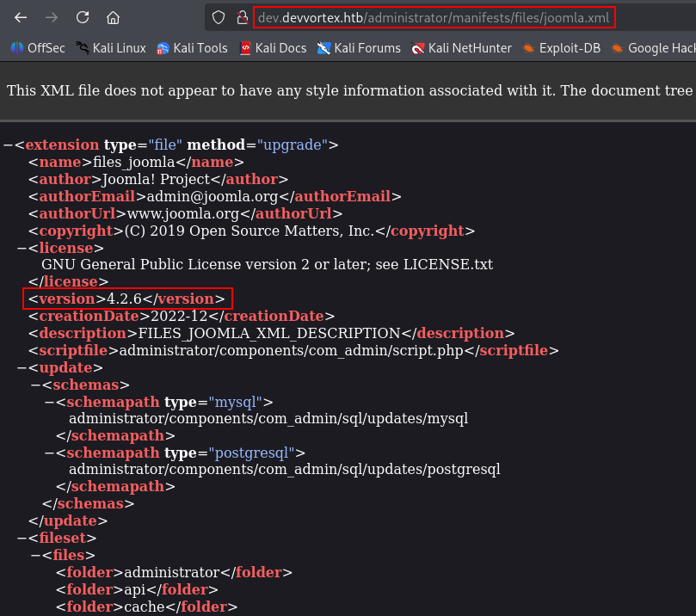Click the FILES_JOOMLA_XML_DESCRIPTION text
The width and height of the screenshot is (696, 616).
click(x=269, y=333)
